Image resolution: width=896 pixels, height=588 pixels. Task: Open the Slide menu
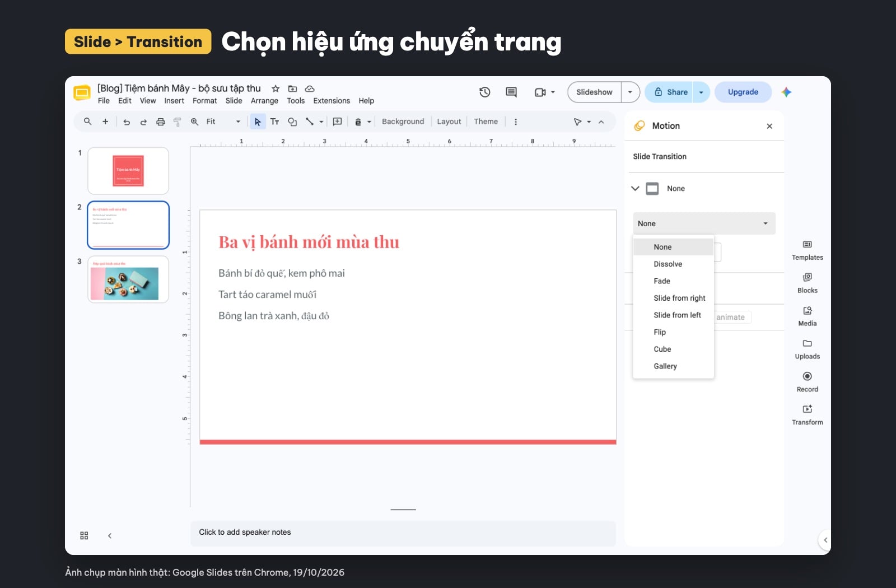234,101
